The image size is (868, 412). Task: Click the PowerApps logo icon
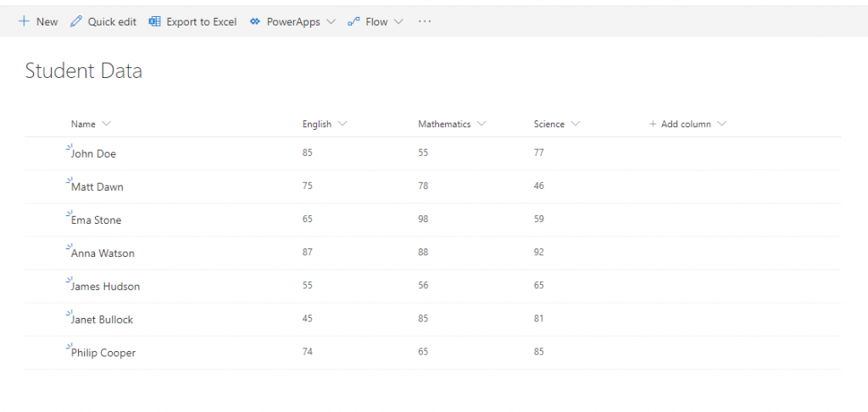pos(254,21)
